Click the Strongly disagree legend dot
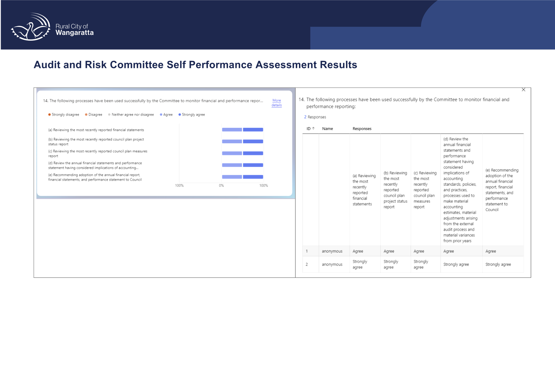This screenshot has width=555, height=392. tap(49, 115)
